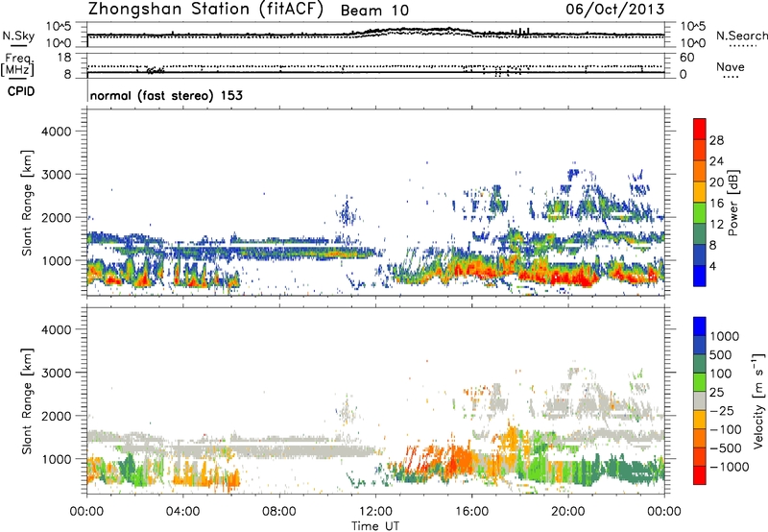This screenshot has width=768, height=532.
Task: Click the '4000' tick on power panel axis
Action: pos(57,132)
